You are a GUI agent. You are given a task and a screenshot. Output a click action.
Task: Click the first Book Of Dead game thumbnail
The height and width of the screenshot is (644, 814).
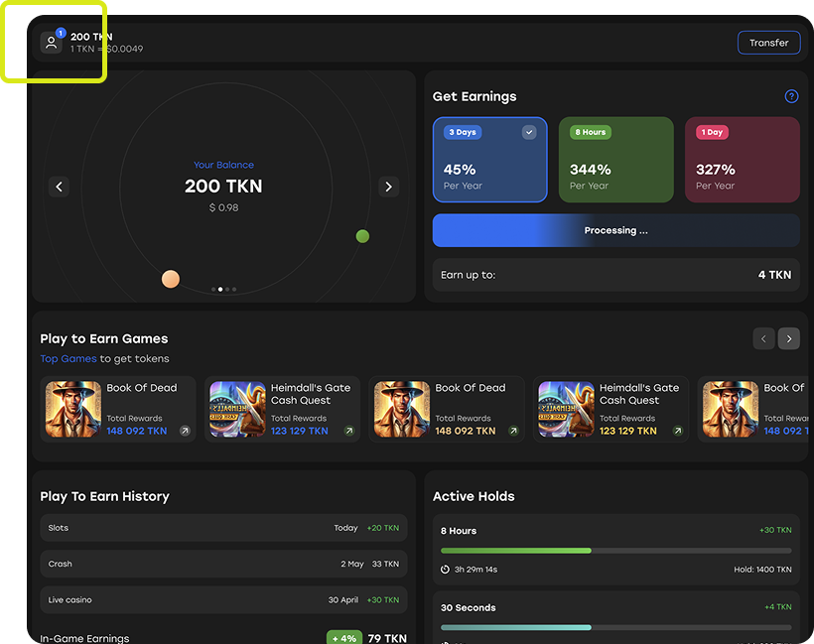click(73, 410)
